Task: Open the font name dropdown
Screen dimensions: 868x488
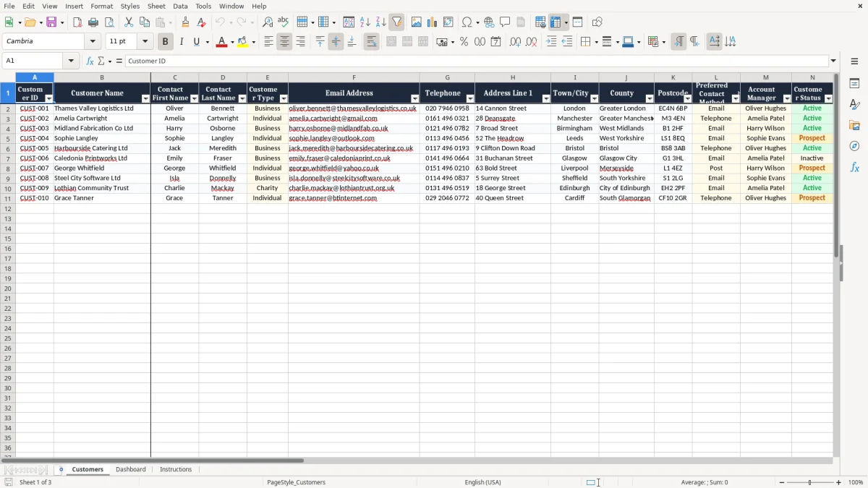Action: tap(93, 42)
